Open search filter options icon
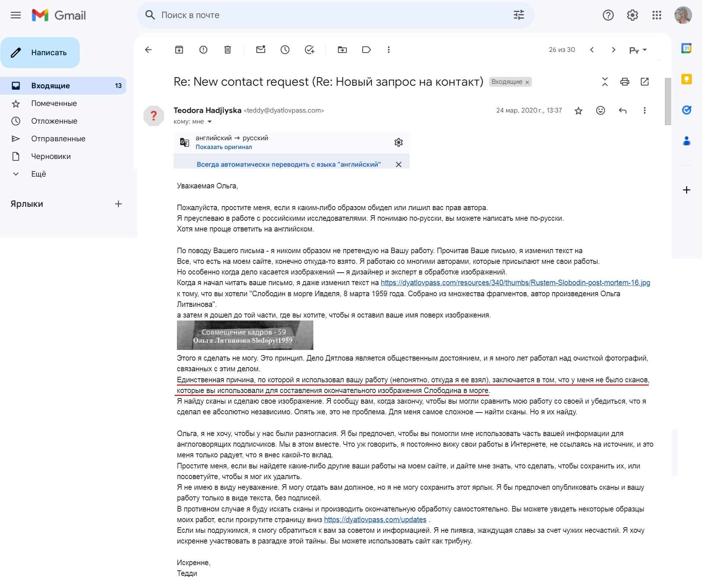 pos(519,15)
